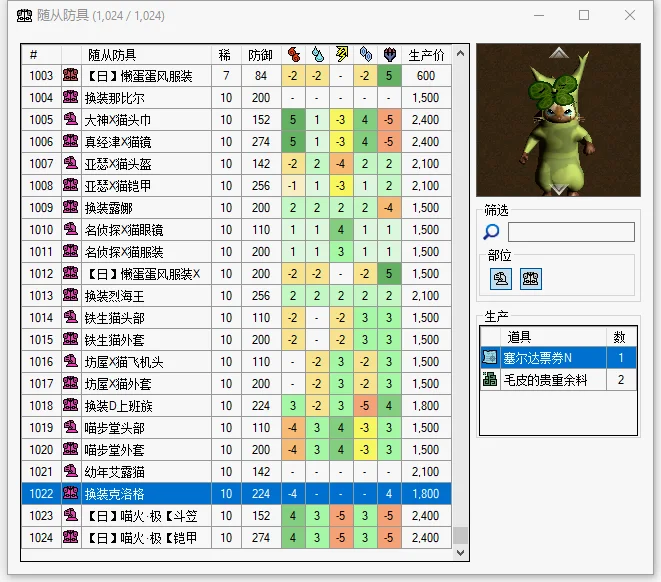Maximize the 随从防具 window
This screenshot has width=661, height=582.
584,16
